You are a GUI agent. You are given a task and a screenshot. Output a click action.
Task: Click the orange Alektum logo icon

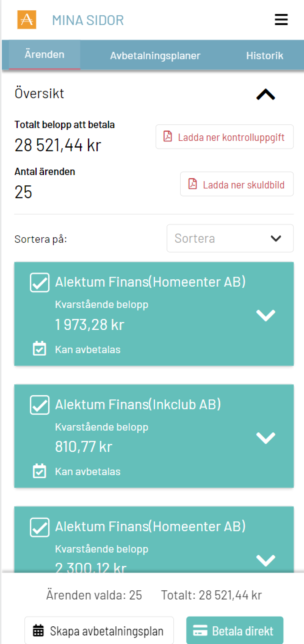[x=27, y=20]
